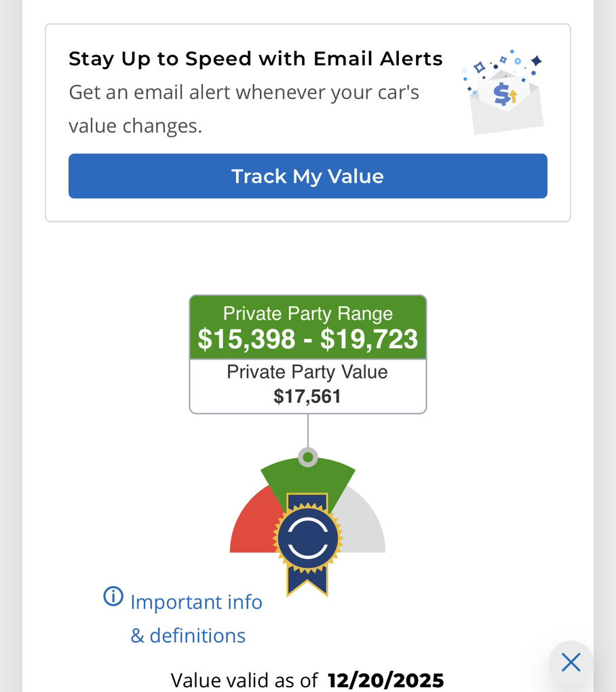Click the Private Party Value label
The image size is (616, 692).
point(307,372)
